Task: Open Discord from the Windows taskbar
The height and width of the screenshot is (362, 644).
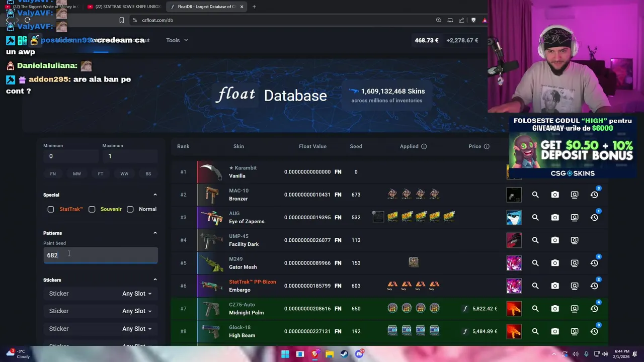Action: tap(359, 354)
